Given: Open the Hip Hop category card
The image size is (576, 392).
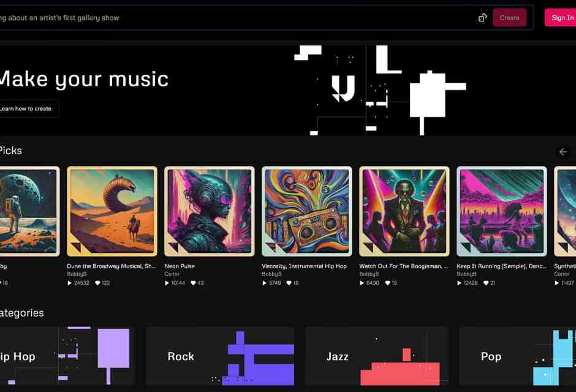Looking at the screenshot, I should point(67,356).
